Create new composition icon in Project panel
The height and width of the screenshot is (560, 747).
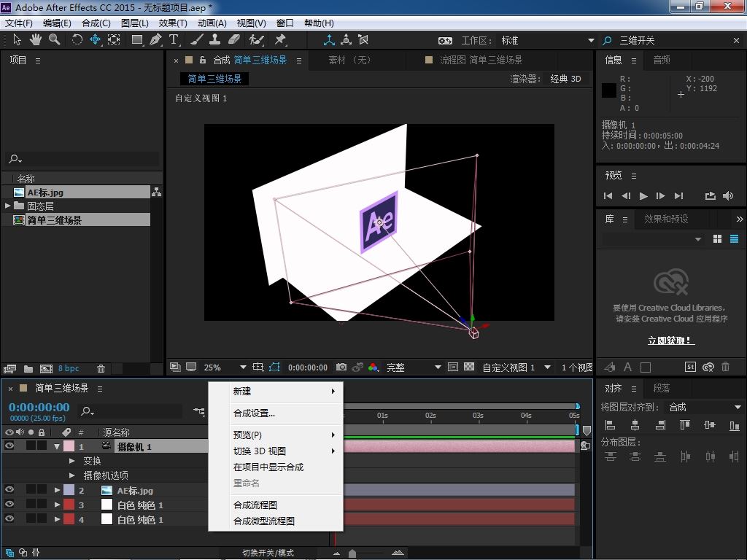click(46, 368)
